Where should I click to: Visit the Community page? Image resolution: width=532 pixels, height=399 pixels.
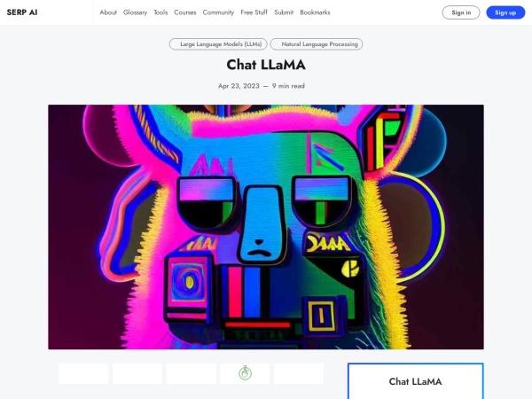(218, 12)
